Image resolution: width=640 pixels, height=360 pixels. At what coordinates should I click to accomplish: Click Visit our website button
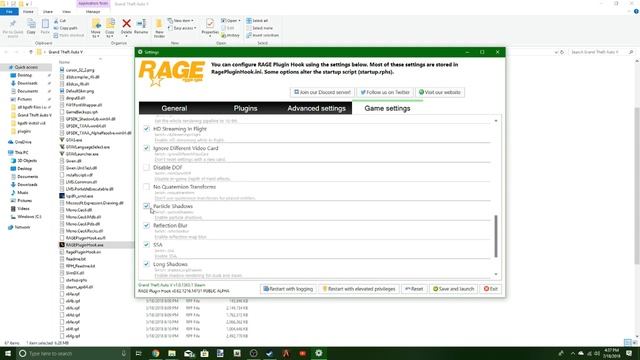(x=440, y=92)
